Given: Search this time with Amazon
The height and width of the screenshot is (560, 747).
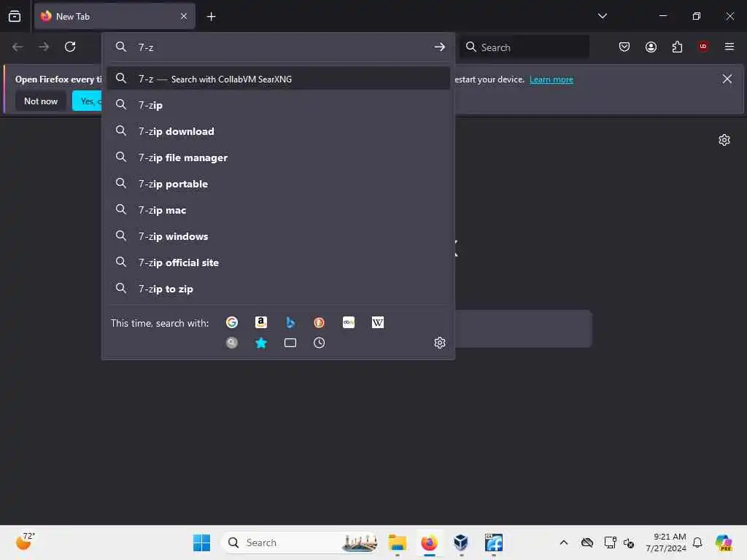Looking at the screenshot, I should click(261, 322).
